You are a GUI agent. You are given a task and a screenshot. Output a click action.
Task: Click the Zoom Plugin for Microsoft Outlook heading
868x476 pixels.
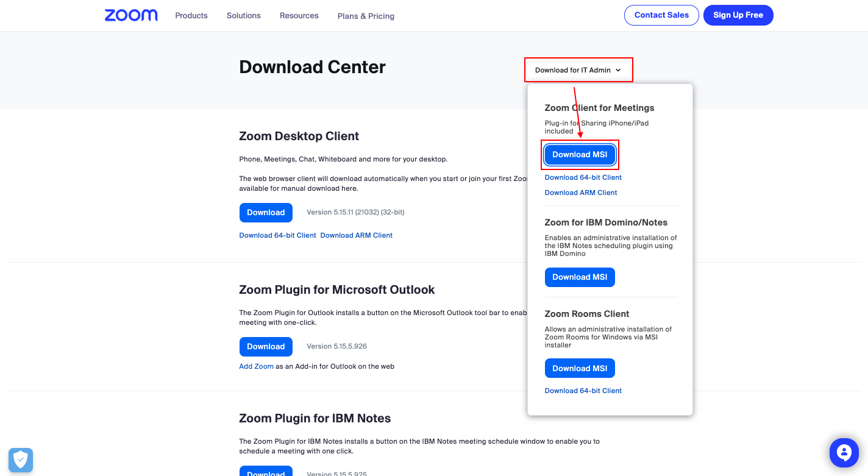(337, 290)
